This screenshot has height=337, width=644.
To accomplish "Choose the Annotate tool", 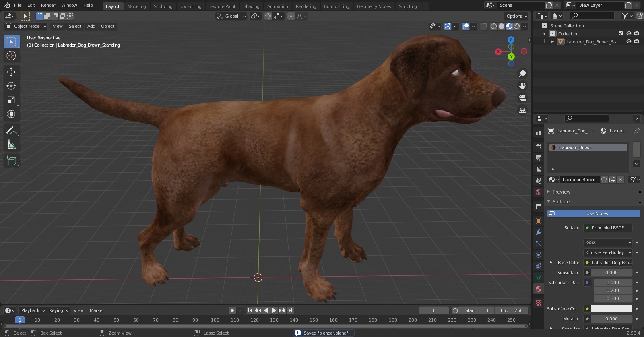I will point(11,130).
